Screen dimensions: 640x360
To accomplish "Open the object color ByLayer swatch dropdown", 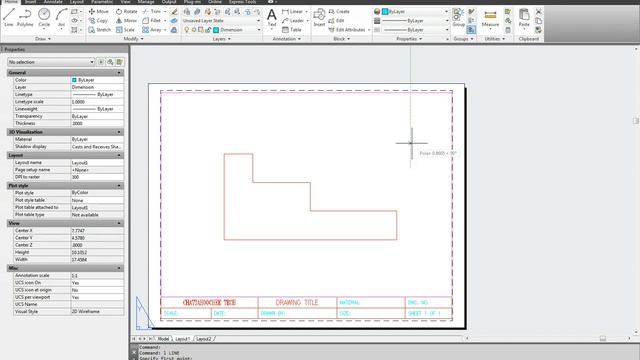I will [x=415, y=11].
